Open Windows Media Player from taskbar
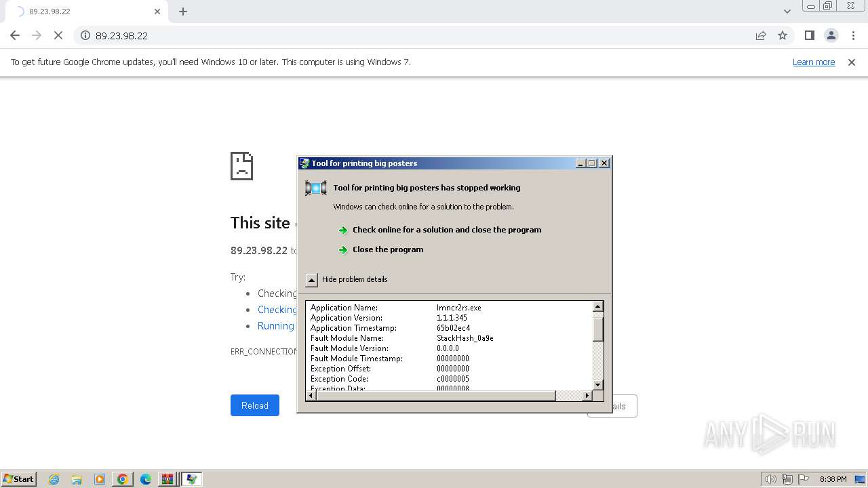The width and height of the screenshot is (868, 488). [x=100, y=479]
